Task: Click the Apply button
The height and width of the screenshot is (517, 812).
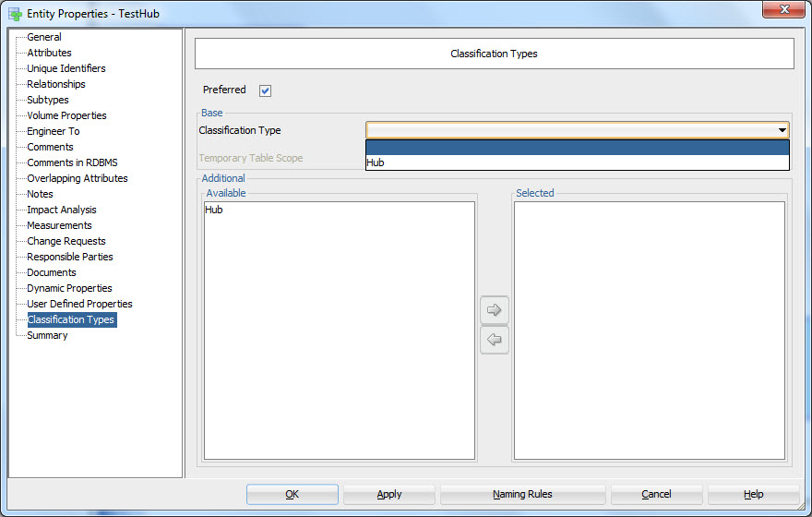Action: tap(388, 494)
